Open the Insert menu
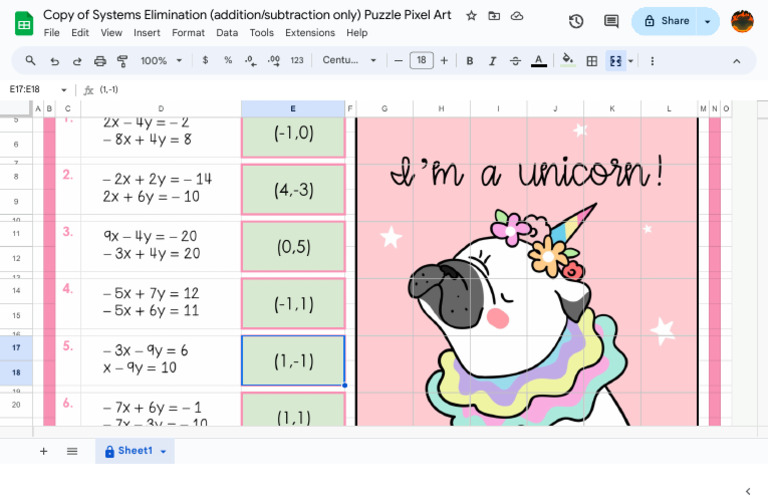Image resolution: width=768 pixels, height=503 pixels. tap(147, 33)
